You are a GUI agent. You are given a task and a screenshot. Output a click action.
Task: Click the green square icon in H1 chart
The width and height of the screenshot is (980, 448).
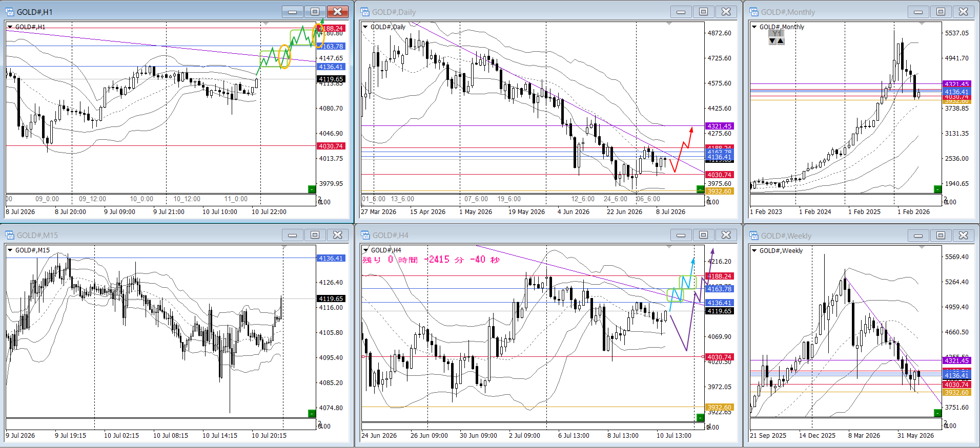pyautogui.click(x=312, y=189)
